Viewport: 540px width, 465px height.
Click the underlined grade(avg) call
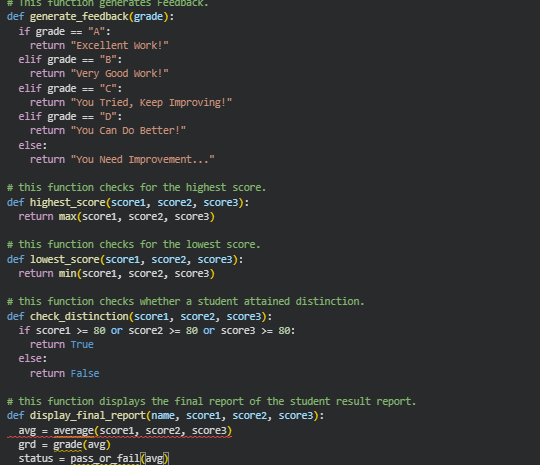click(82, 445)
